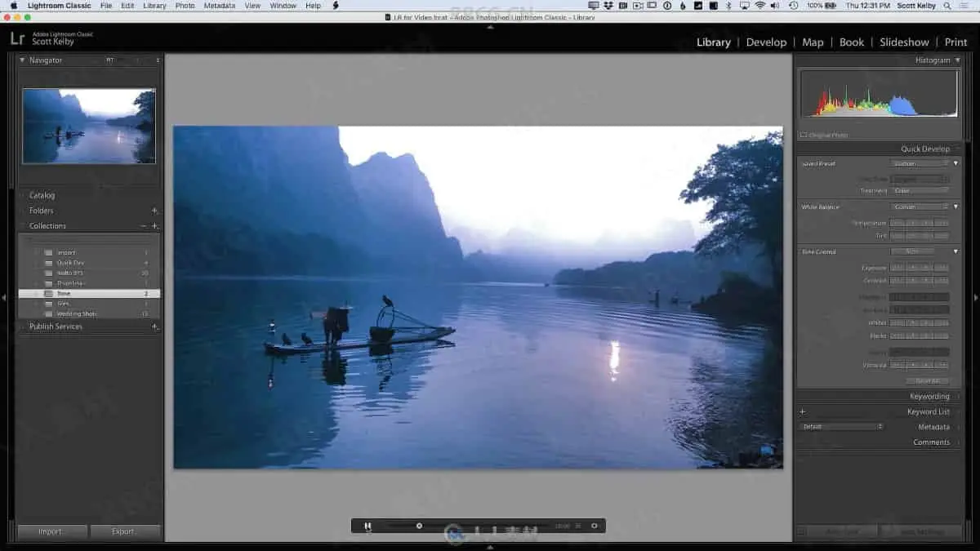Screen dimensions: 980x551
Task: Show the filmstrip with bottom arrow
Action: click(490, 547)
